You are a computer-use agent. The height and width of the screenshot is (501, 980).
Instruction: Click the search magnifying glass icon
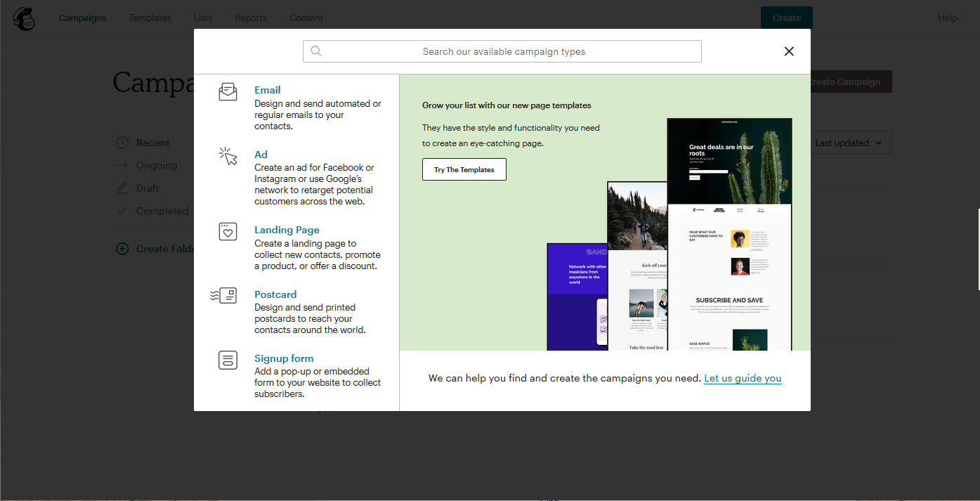click(x=315, y=51)
